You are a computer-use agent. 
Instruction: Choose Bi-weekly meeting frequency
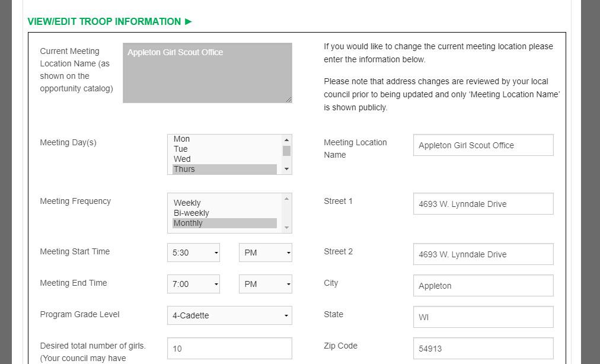click(225, 213)
